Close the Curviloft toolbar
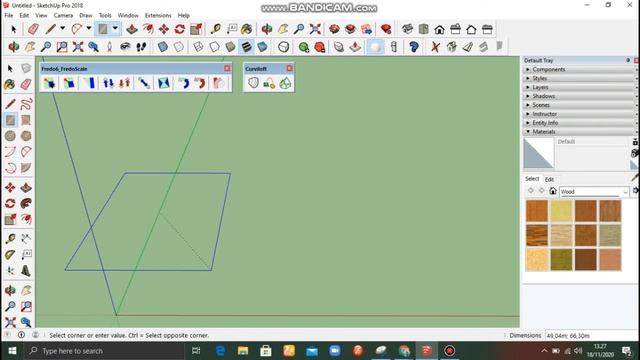The image size is (640, 360). coord(289,68)
